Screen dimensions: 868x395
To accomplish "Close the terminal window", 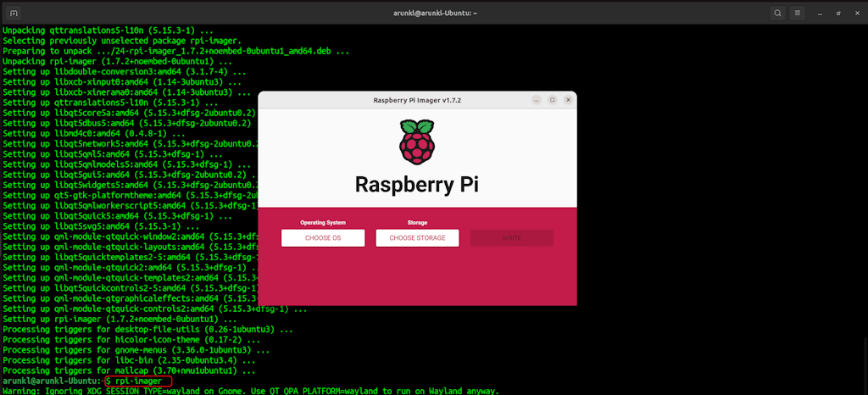I will click(x=856, y=13).
